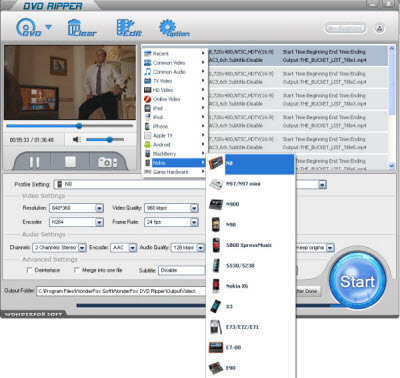Click the title list scrollbar up arrow
400x378 pixels.
pyautogui.click(x=392, y=49)
